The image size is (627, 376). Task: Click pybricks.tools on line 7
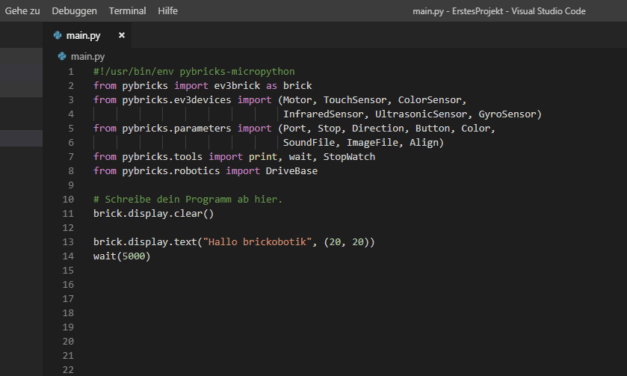pos(162,157)
